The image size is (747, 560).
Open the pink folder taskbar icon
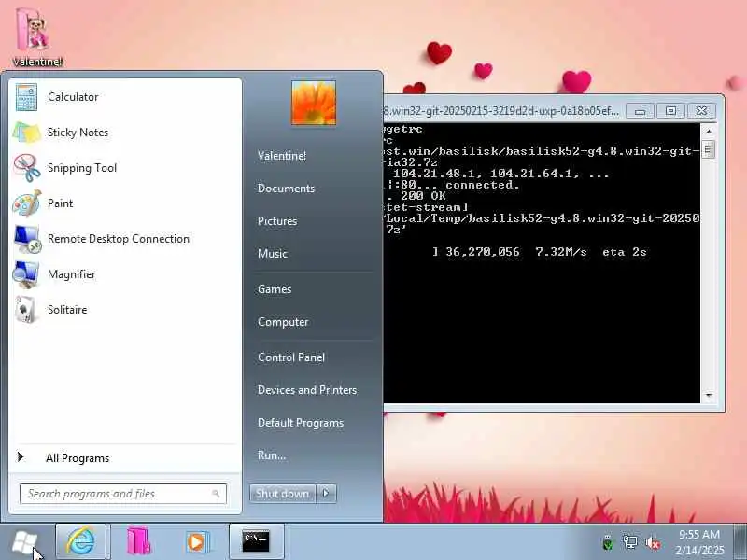[138, 541]
